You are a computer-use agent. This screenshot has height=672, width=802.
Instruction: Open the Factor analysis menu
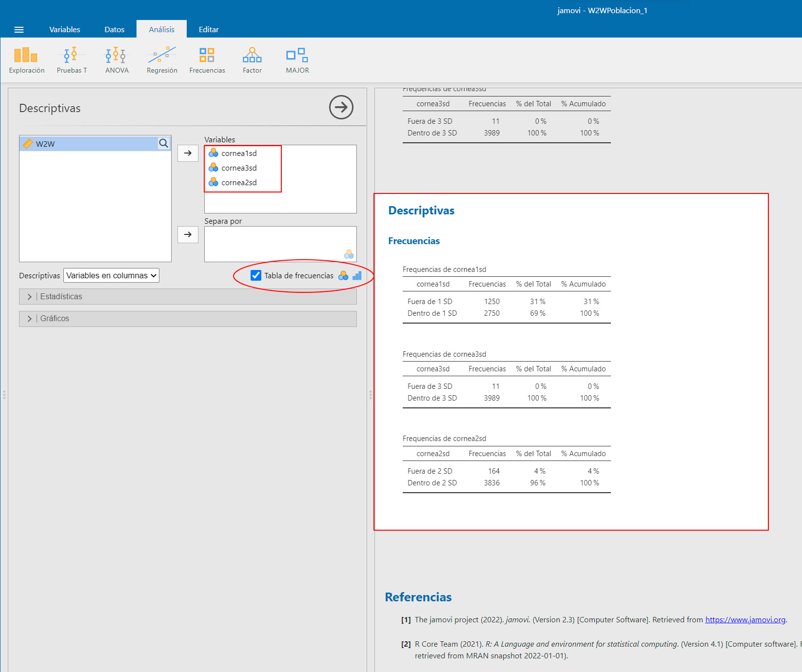point(252,60)
